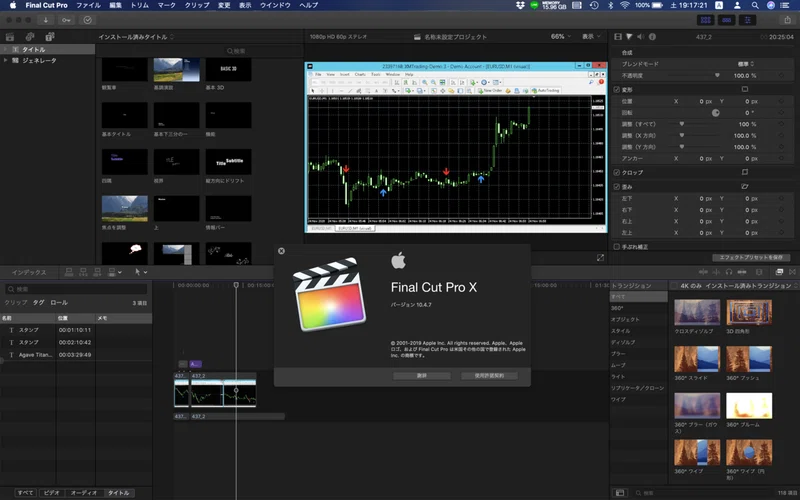Image resolution: width=800 pixels, height=500 pixels.
Task: Disable the 変形 transform checkbox
Action: tap(616, 89)
